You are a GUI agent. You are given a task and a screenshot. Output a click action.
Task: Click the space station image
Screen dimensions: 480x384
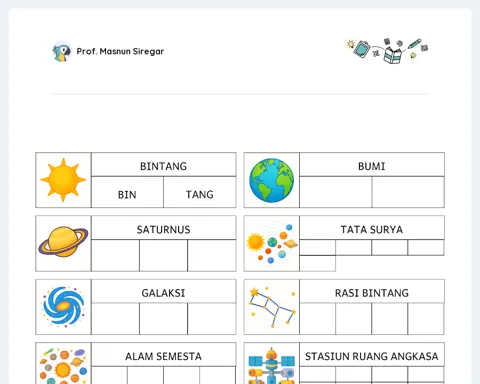click(x=272, y=366)
